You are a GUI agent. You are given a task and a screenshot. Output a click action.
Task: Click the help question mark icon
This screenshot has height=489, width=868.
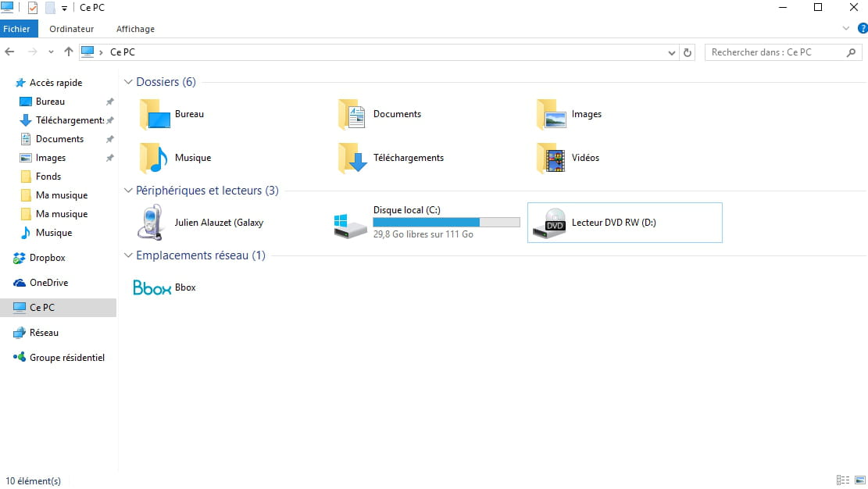click(x=863, y=28)
